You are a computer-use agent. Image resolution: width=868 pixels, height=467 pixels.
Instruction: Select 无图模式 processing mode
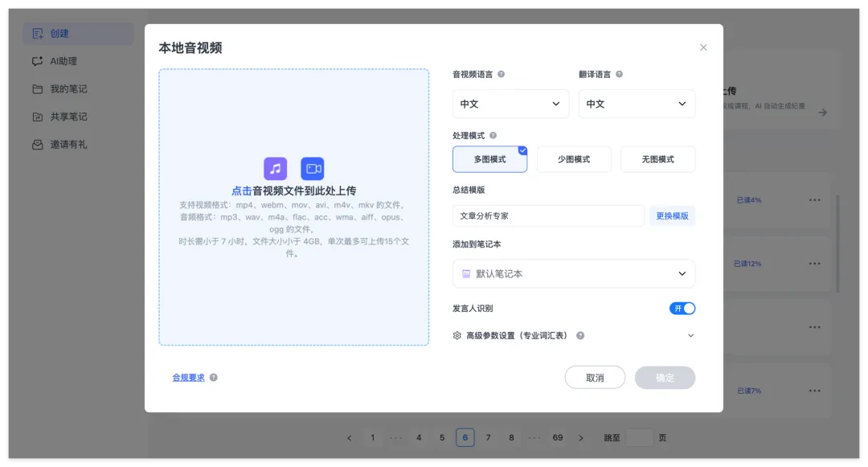[657, 159]
